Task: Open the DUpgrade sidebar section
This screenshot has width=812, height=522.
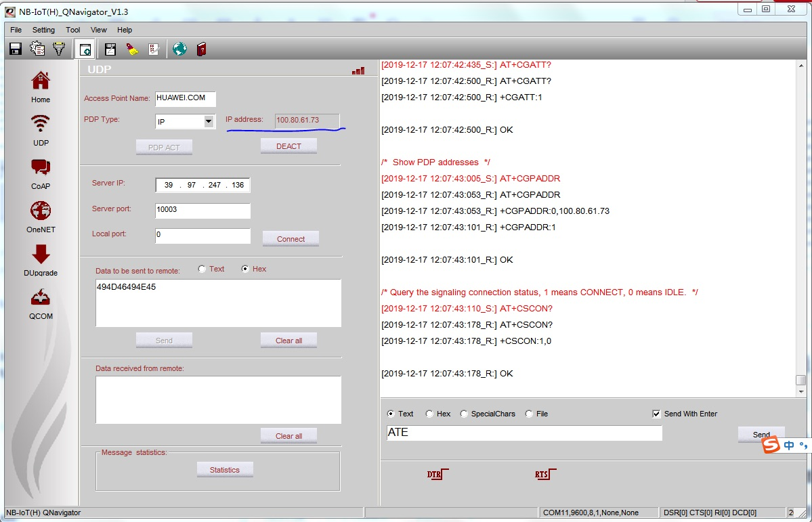Action: (41, 261)
